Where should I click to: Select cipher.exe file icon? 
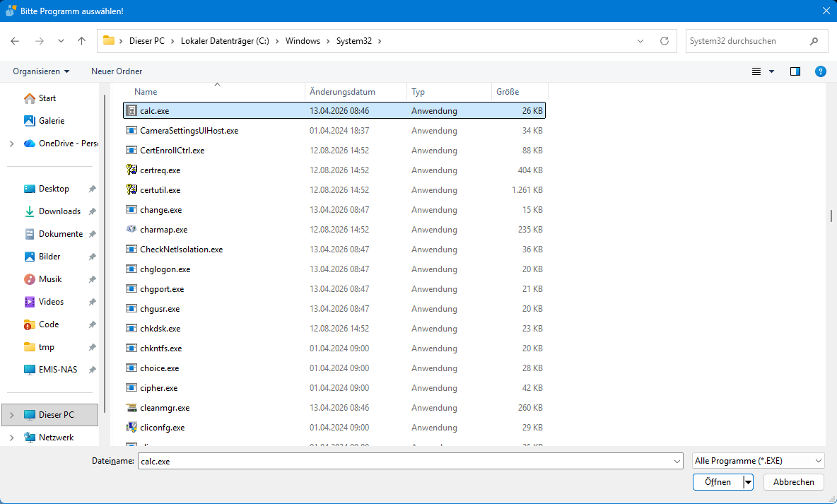(131, 387)
